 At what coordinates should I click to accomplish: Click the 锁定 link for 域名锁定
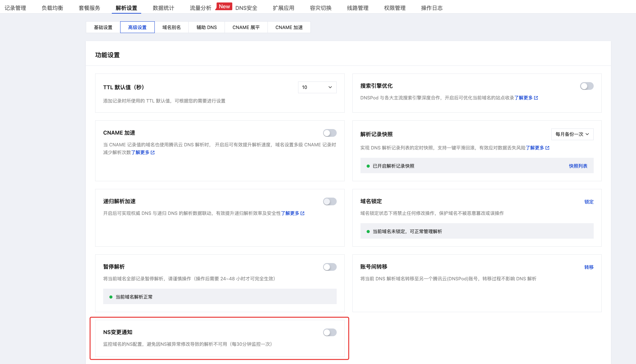click(589, 202)
